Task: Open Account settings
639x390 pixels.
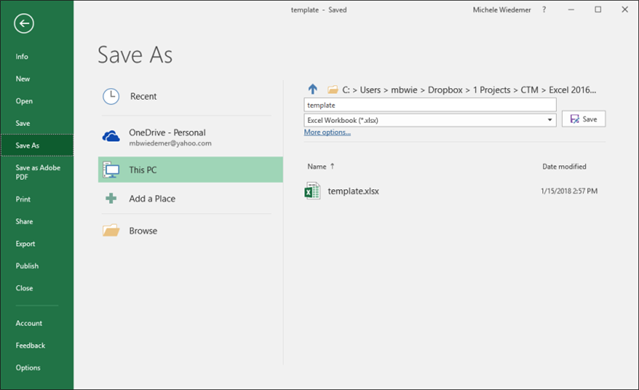Action: (x=29, y=323)
